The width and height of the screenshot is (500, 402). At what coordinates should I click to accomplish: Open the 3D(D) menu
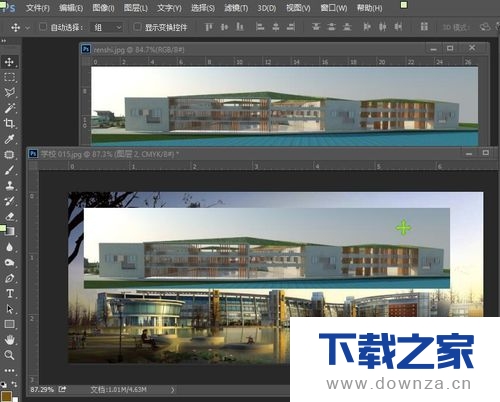[x=266, y=8]
